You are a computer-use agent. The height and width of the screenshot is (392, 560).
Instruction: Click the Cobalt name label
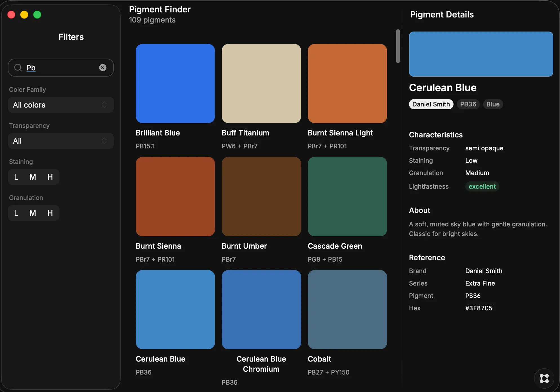319,359
